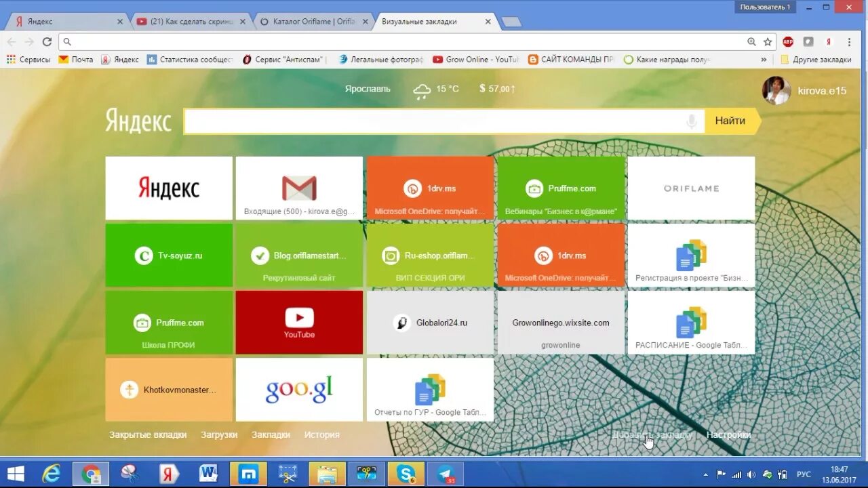Open the САЙТ КОМАНДЫ bookmark

click(x=571, y=60)
